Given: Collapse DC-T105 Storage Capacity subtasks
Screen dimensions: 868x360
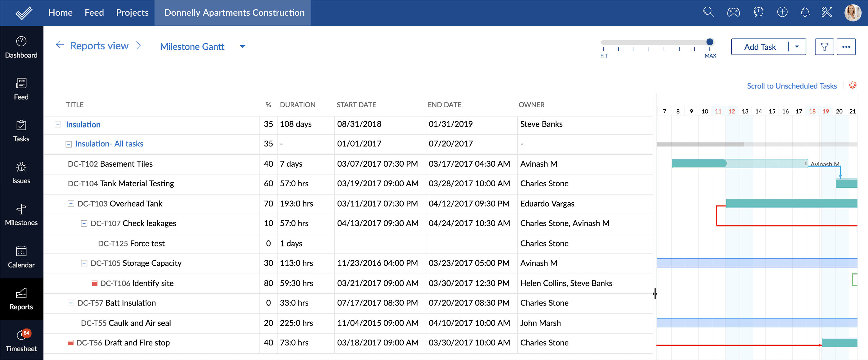Looking at the screenshot, I should click(84, 263).
